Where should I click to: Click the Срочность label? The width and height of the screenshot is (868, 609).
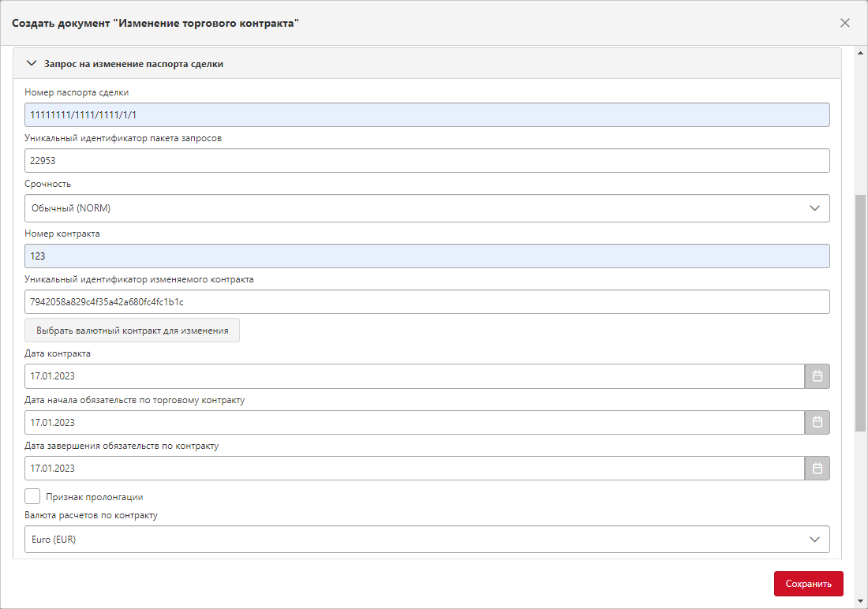pos(47,184)
